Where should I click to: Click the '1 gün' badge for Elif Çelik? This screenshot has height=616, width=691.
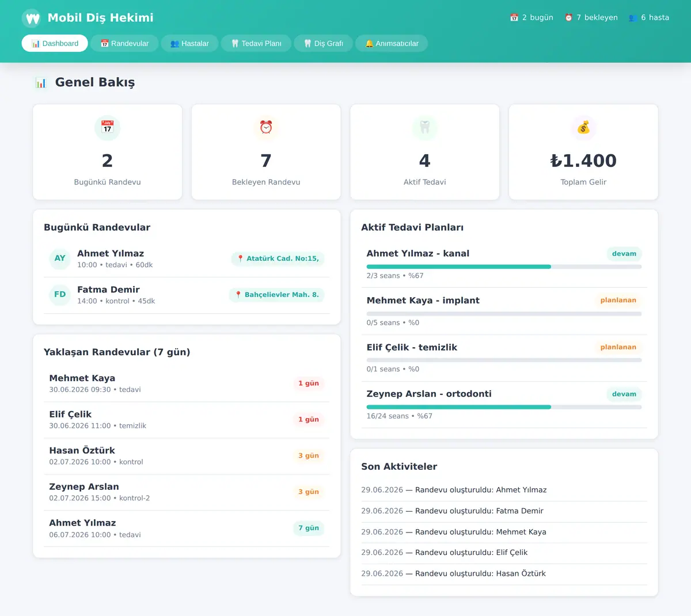309,420
